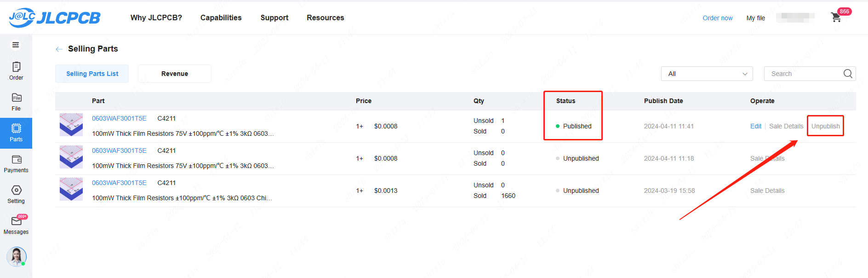This screenshot has width=868, height=278.
Task: Open File in the sidebar
Action: tap(16, 102)
